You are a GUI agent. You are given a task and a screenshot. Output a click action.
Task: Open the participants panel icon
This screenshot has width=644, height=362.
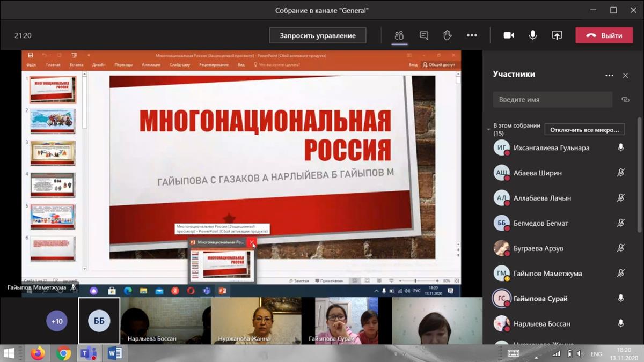click(399, 35)
